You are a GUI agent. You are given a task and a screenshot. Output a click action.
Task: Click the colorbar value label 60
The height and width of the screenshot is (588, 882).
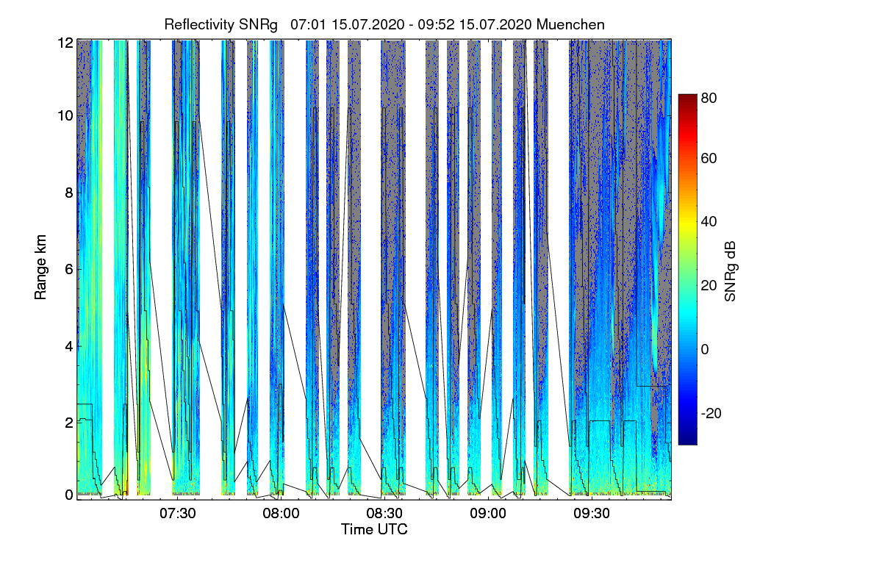point(709,158)
